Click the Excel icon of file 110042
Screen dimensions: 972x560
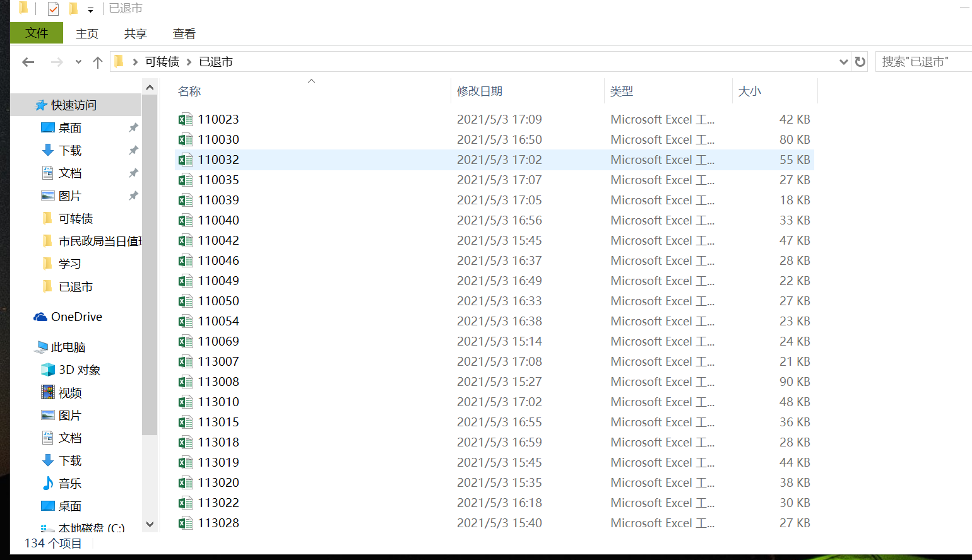click(186, 240)
